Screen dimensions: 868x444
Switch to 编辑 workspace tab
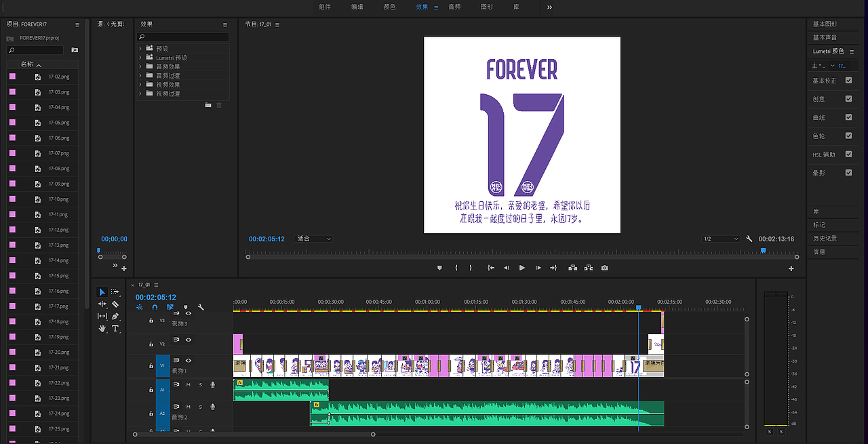[x=357, y=7]
